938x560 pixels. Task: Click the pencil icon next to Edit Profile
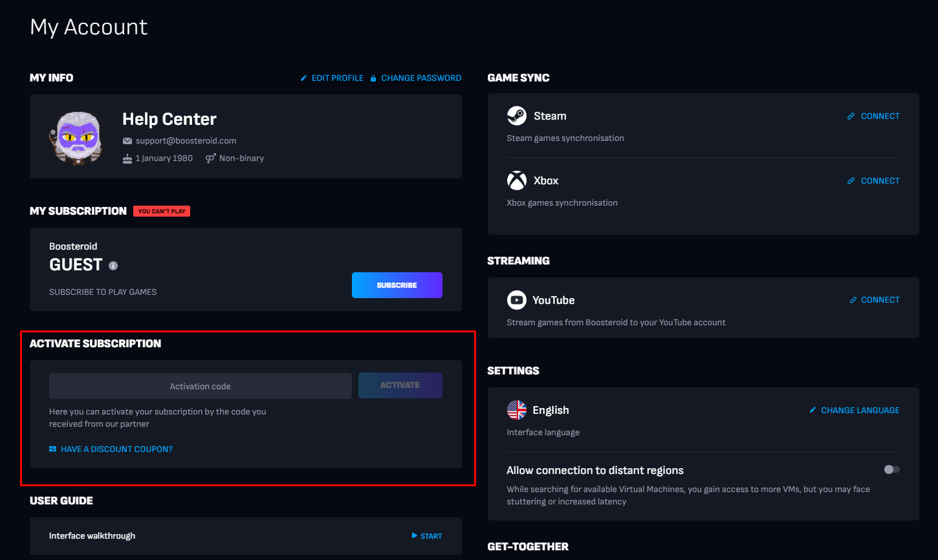click(x=304, y=78)
